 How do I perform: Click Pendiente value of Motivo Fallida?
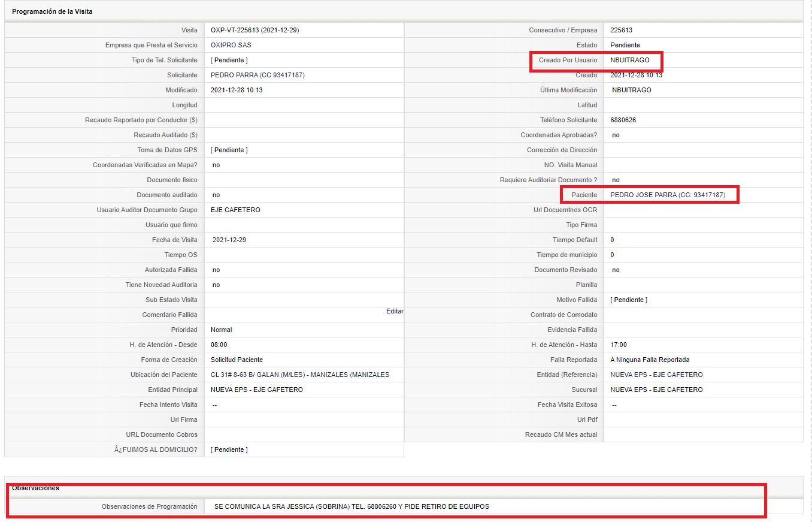pos(629,300)
